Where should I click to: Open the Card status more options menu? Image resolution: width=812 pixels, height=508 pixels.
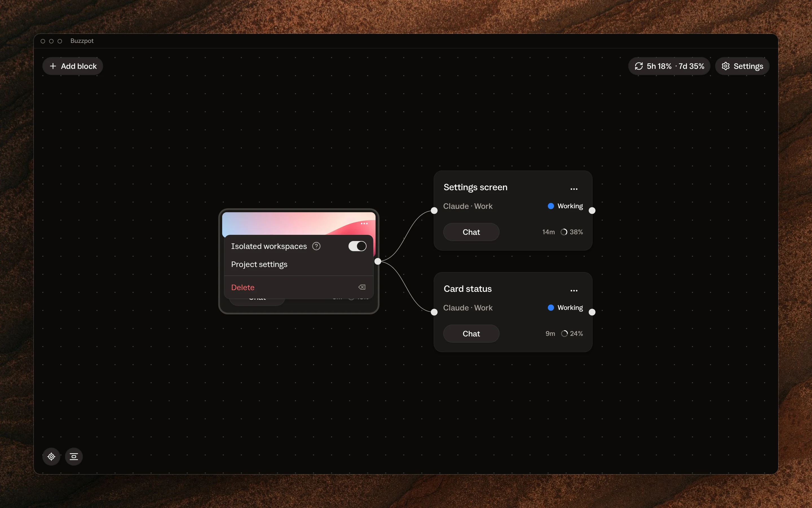[x=574, y=291]
